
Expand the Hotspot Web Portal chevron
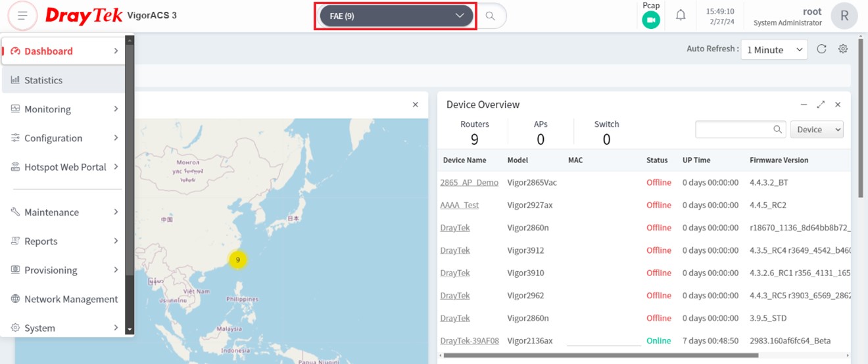pos(116,166)
